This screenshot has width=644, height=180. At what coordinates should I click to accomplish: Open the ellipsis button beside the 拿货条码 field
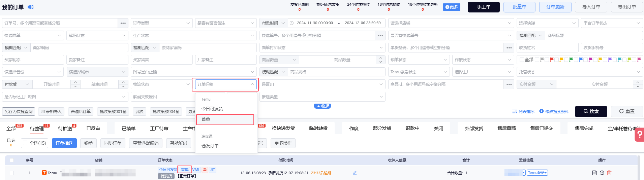(x=509, y=48)
